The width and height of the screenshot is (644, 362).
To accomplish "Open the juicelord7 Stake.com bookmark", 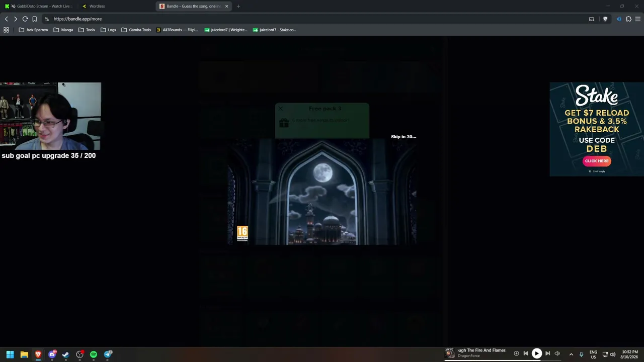I will (x=275, y=30).
